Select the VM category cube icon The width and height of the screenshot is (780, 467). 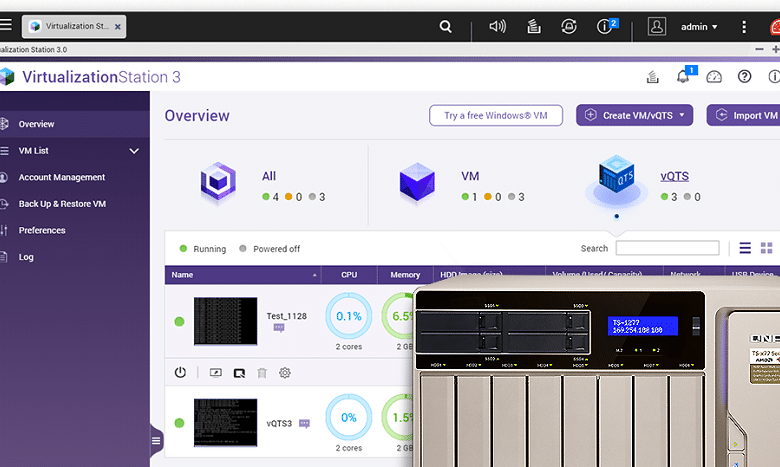coord(417,183)
